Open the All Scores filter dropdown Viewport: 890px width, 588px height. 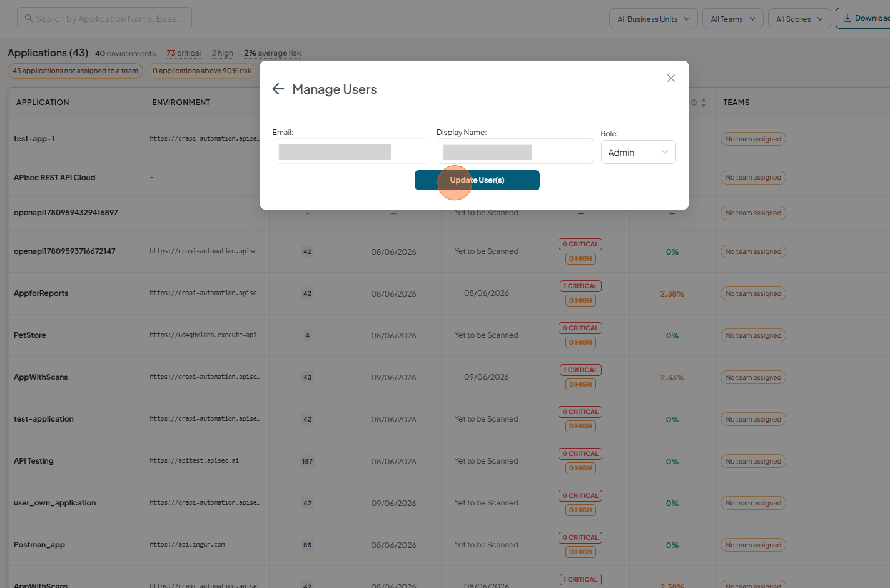coord(799,19)
